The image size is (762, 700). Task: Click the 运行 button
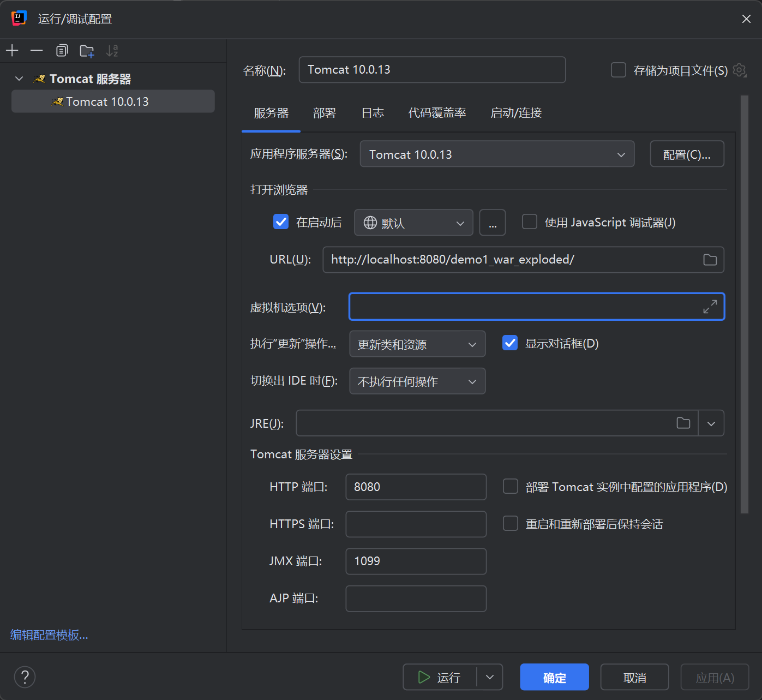pos(440,677)
